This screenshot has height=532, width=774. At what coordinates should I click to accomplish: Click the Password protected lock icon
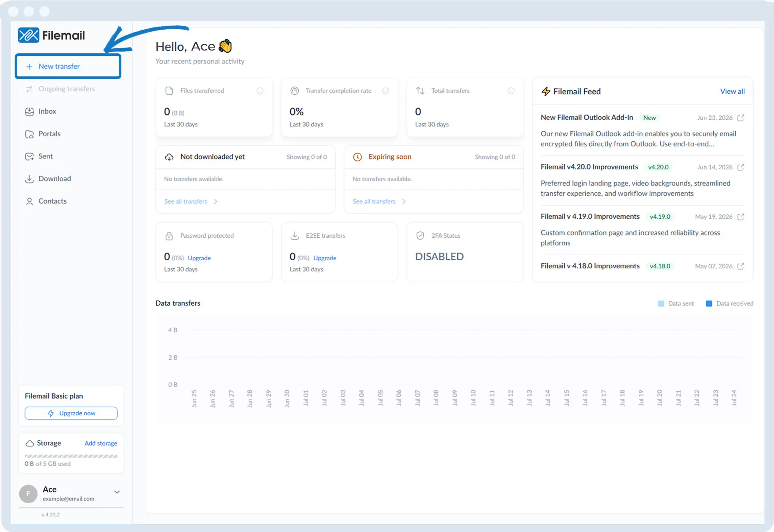[169, 236]
